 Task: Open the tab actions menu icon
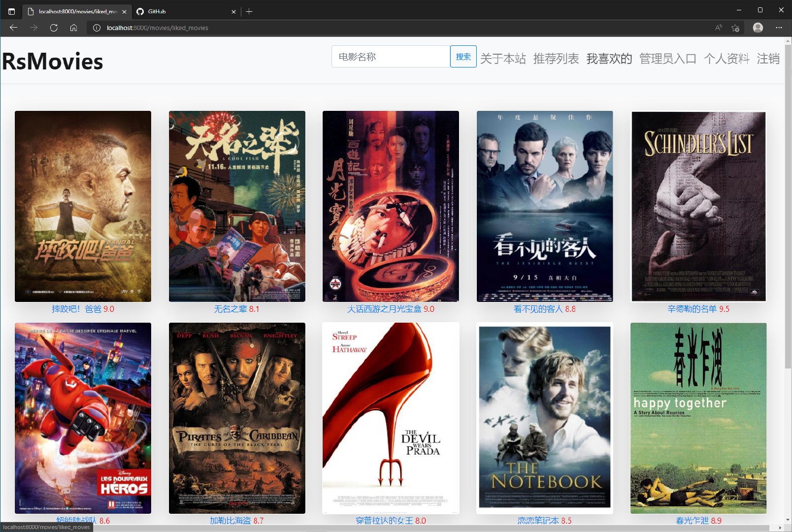click(x=12, y=11)
